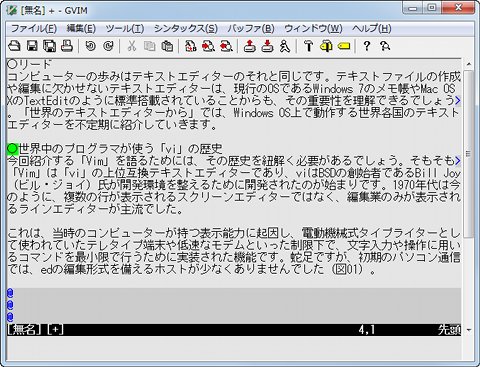Open the ウィンドウ(W) menu
Image resolution: width=480 pixels, height=367 pixels.
[313, 29]
